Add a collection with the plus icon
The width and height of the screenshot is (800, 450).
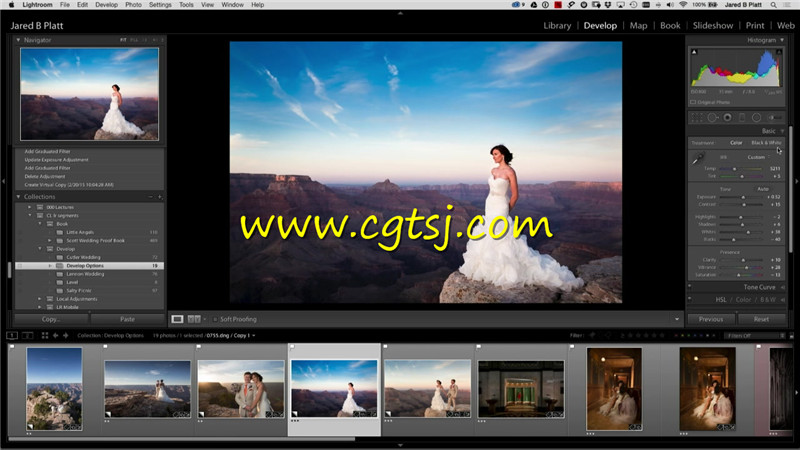160,197
